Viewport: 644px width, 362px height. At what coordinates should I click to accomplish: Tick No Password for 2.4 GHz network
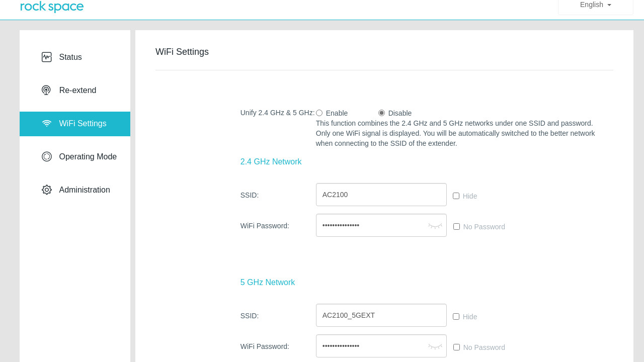456,227
